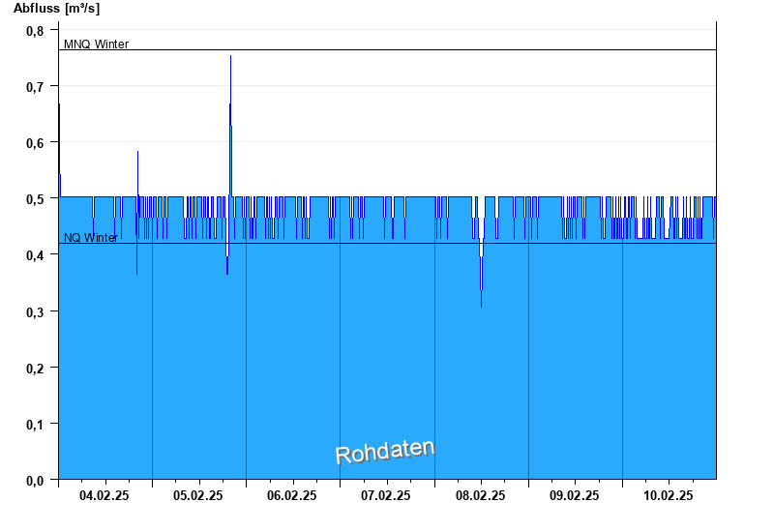774x532 pixels.
Task: Select the 06.02.25 date label
Action: tap(292, 495)
